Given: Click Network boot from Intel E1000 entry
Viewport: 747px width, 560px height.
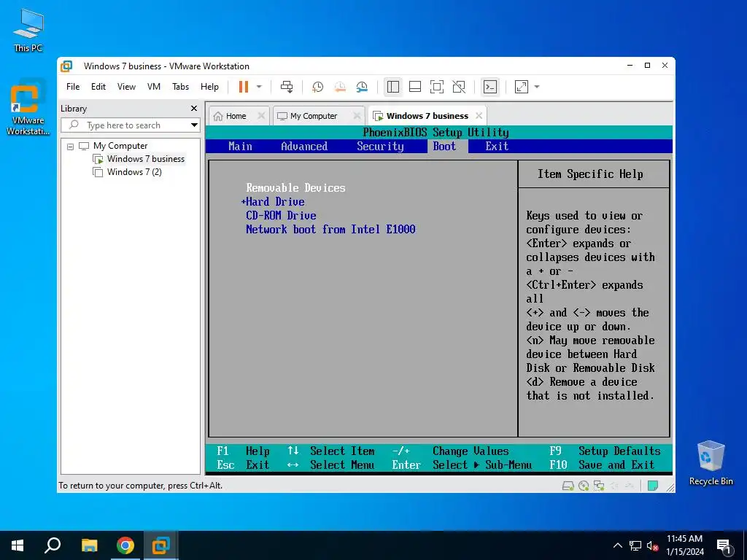Looking at the screenshot, I should point(330,230).
